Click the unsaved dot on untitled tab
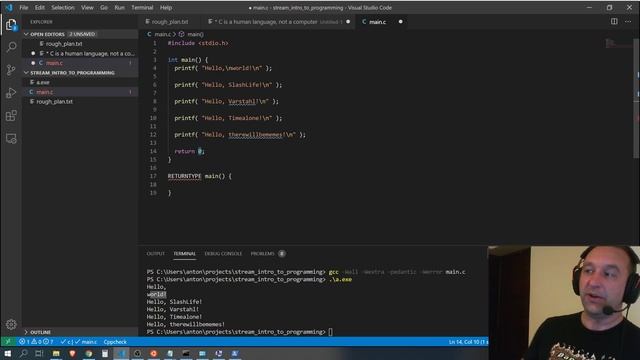Viewport: 640px width, 360px height. (348, 22)
